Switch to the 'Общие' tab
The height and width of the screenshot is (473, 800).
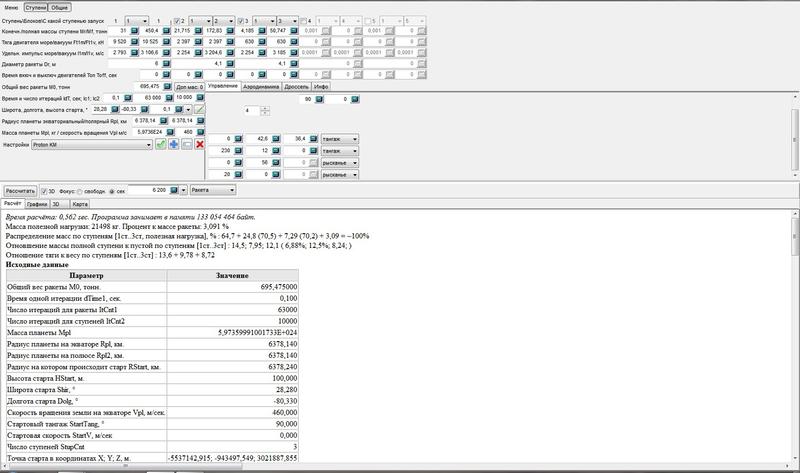click(x=59, y=8)
